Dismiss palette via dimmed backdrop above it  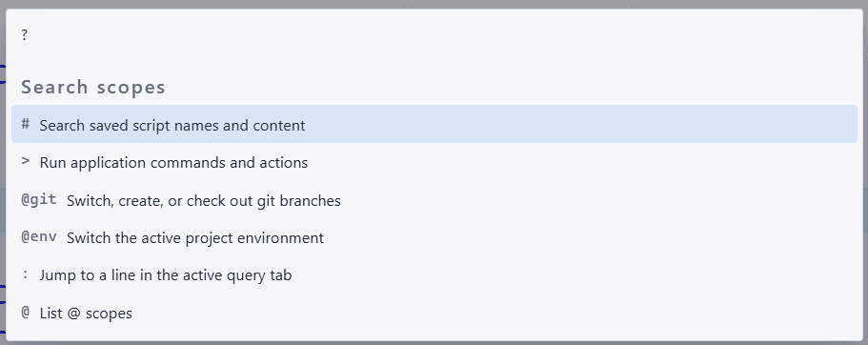tap(434, 4)
